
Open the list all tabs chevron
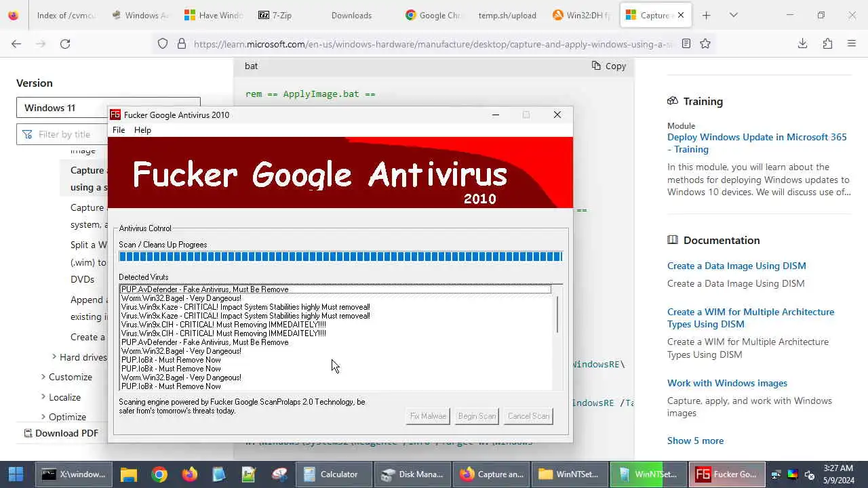(733, 15)
